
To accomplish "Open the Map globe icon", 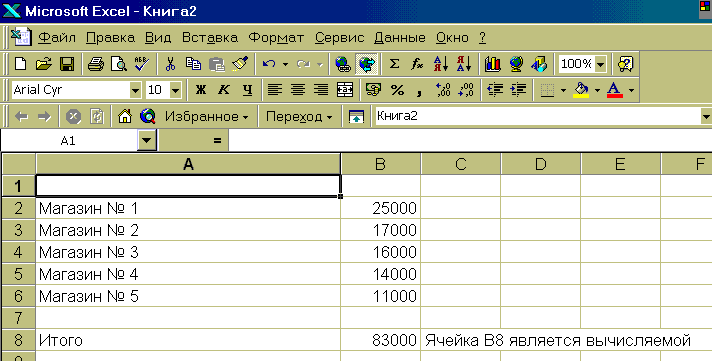I will point(516,64).
